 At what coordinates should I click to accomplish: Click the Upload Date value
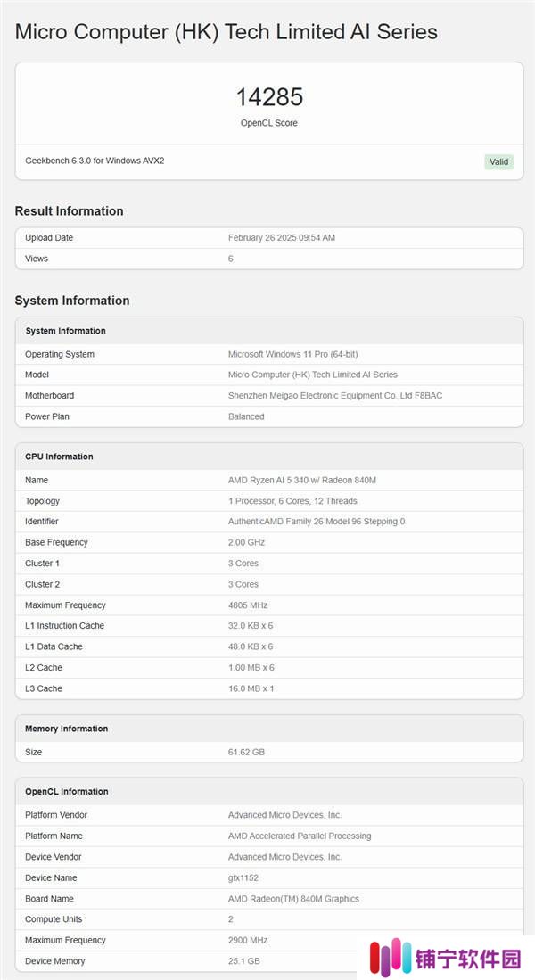coord(282,238)
